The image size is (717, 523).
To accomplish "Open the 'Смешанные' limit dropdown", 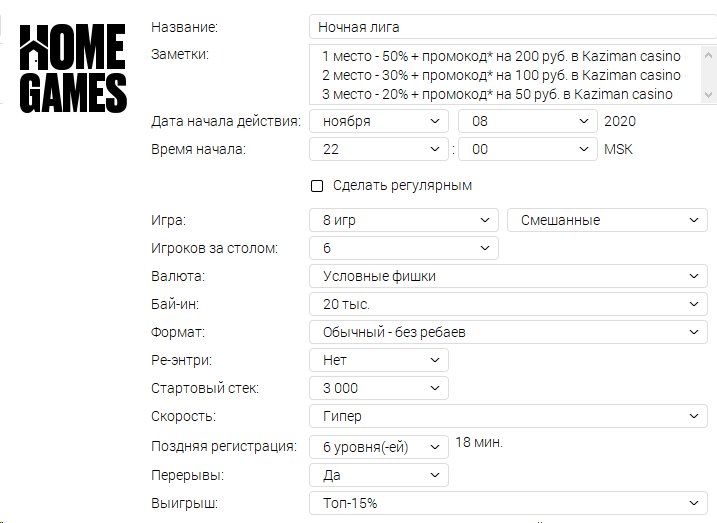I will [x=607, y=220].
